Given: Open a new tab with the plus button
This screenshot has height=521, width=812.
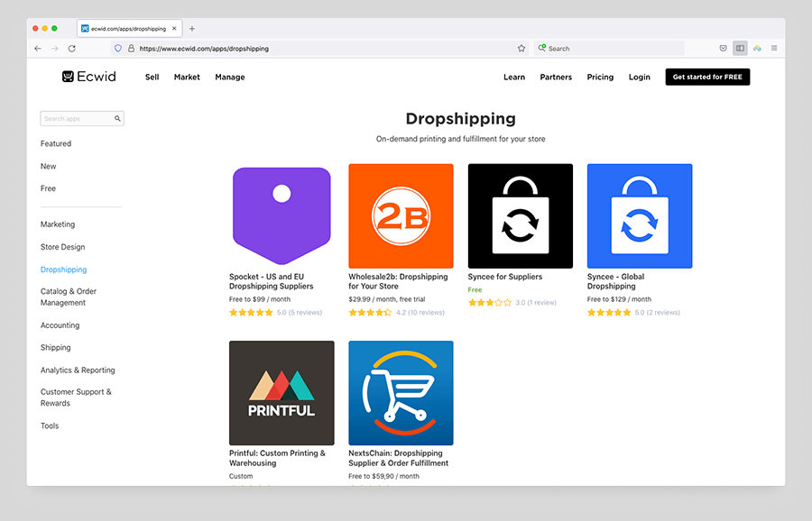Looking at the screenshot, I should point(192,29).
